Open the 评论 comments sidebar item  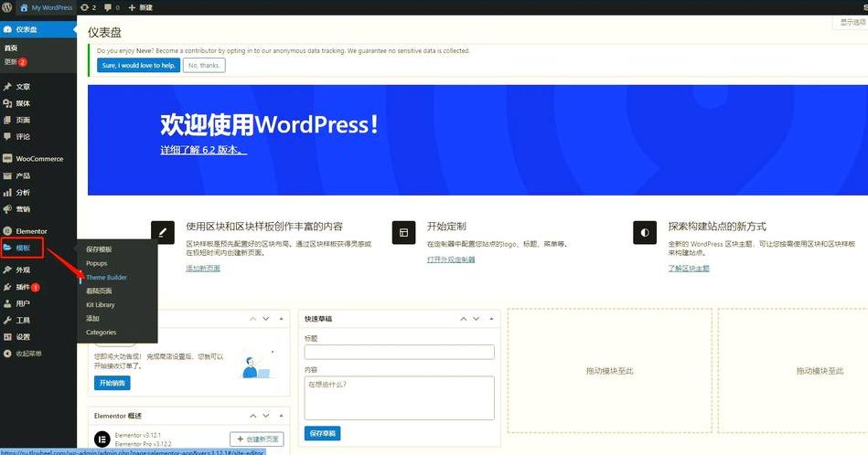[x=38, y=136]
